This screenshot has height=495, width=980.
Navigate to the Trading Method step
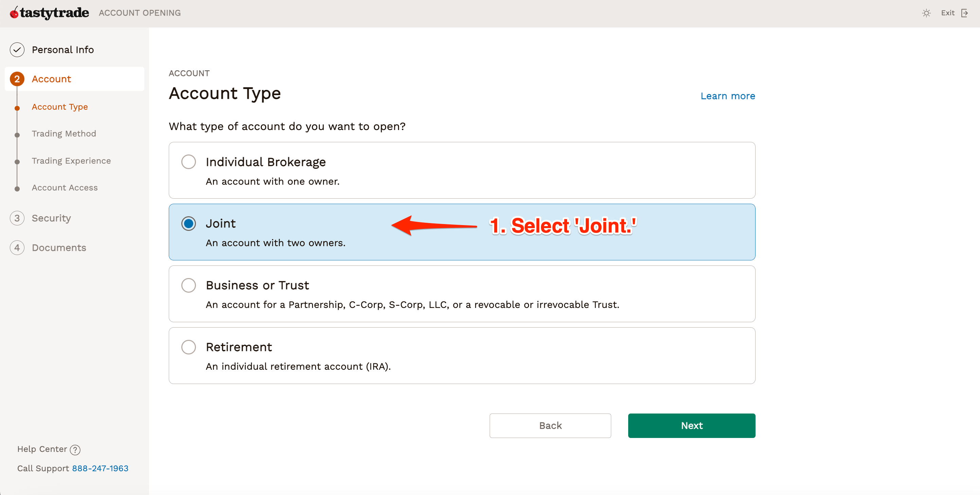[x=64, y=133]
